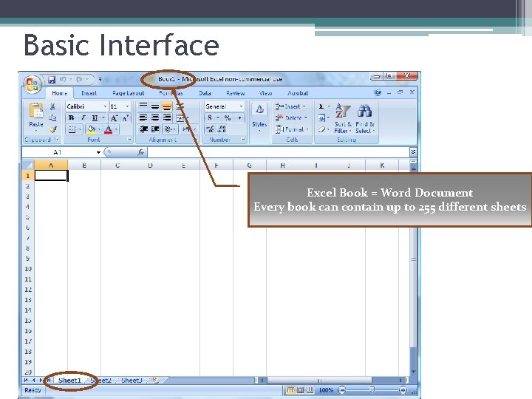Click the Insert cells button
The height and width of the screenshot is (399, 532).
coord(290,106)
